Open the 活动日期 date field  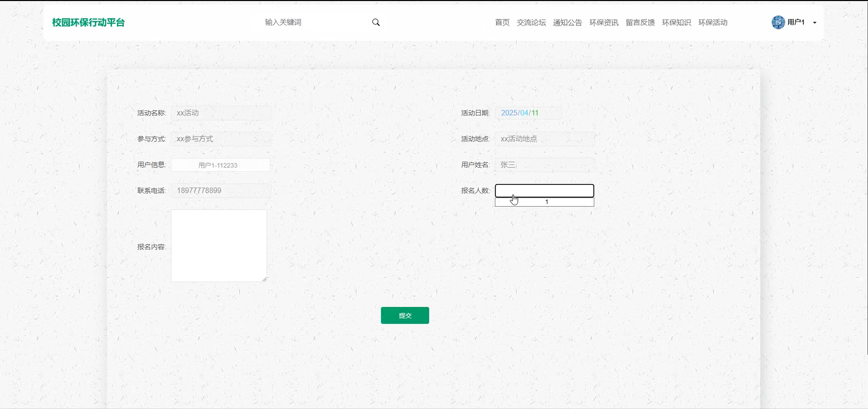coord(528,113)
